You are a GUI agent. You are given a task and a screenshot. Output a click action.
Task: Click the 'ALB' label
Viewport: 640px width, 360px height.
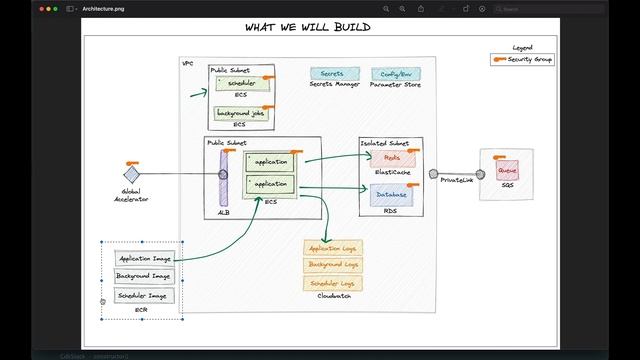(x=224, y=213)
